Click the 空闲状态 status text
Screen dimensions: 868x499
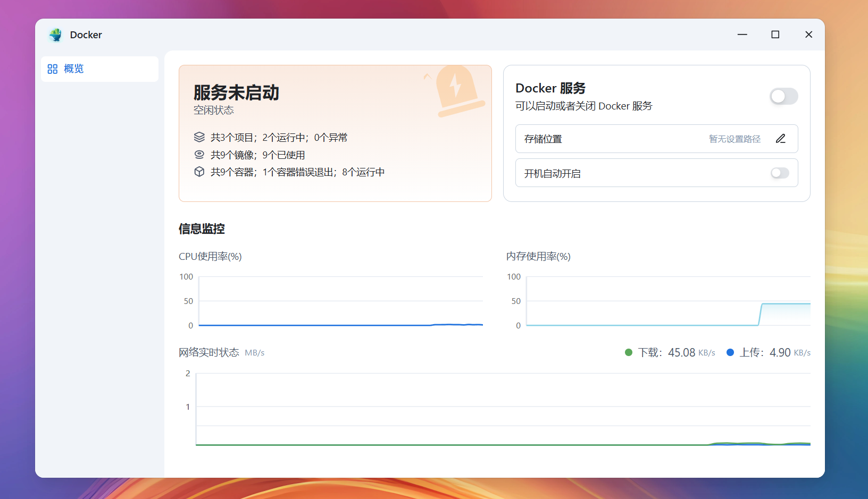[x=214, y=110]
